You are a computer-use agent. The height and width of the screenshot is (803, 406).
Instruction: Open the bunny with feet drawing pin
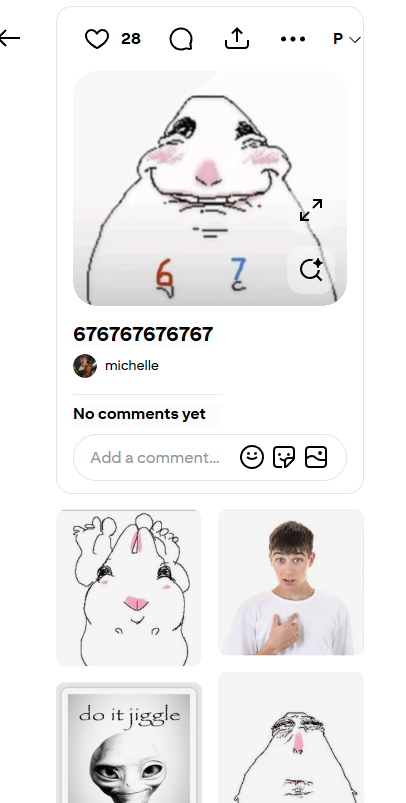click(129, 587)
